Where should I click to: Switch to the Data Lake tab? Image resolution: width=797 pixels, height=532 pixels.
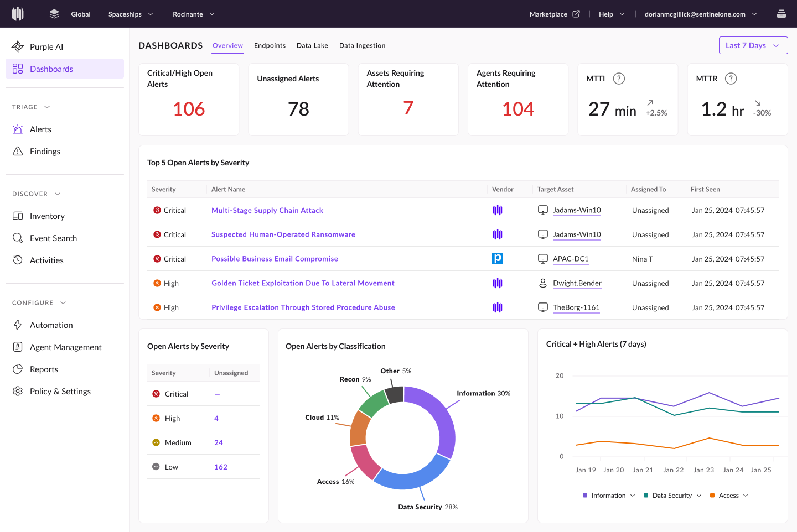click(x=312, y=45)
